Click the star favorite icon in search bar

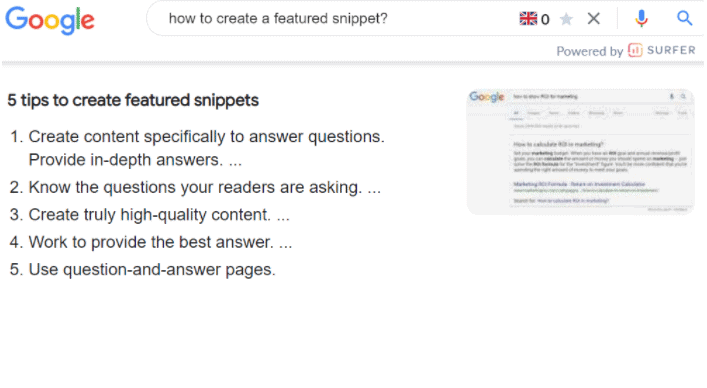click(x=566, y=19)
